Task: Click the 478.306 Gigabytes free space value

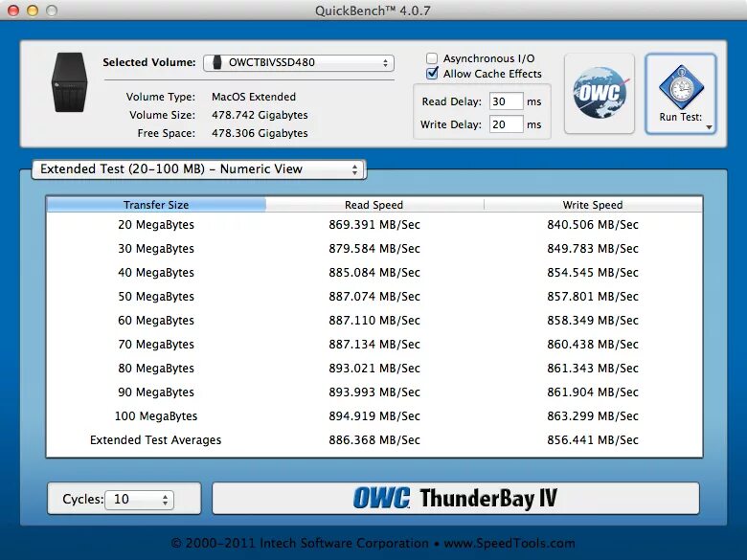Action: 260,133
